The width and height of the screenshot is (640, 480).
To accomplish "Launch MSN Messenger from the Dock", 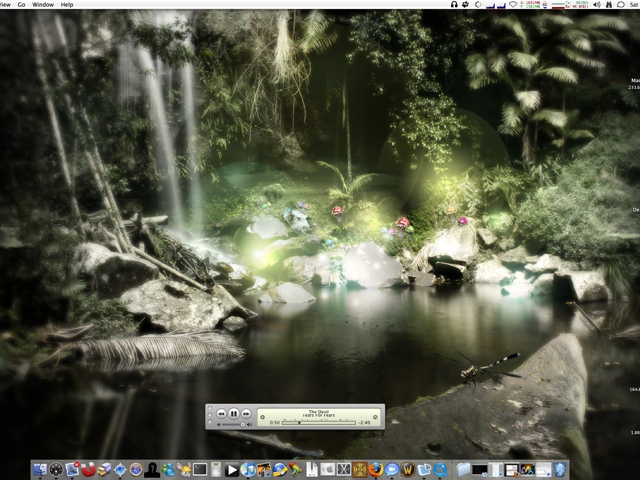I will 168,470.
